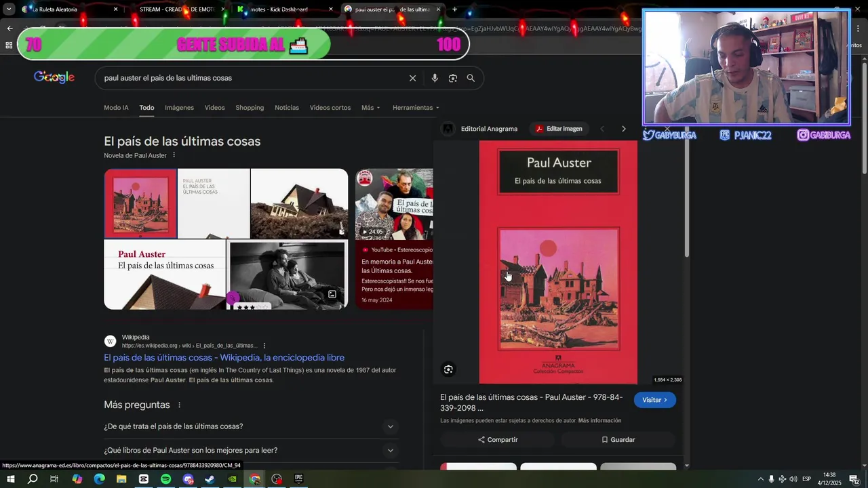This screenshot has width=868, height=488.
Task: Open three-dot options next to Wikipedia result
Action: coord(264,346)
